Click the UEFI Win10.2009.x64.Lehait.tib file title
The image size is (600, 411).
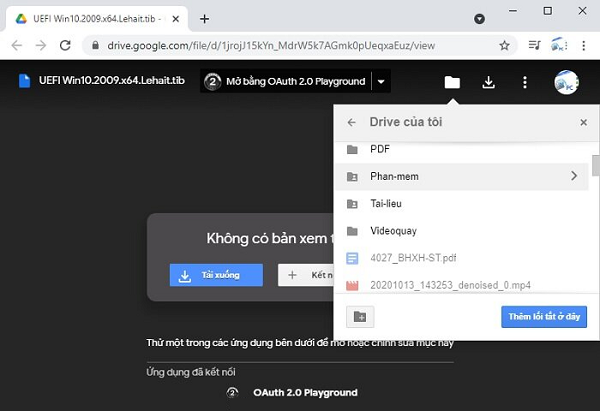(x=112, y=80)
